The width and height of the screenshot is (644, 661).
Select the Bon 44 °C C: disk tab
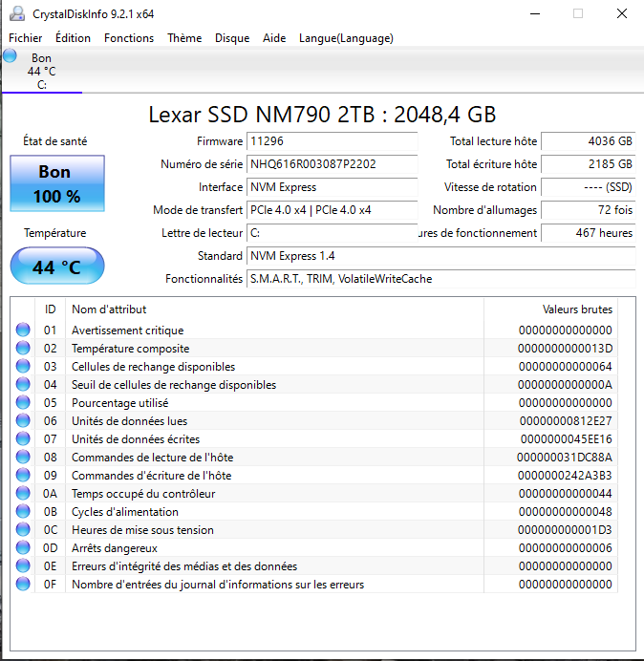pyautogui.click(x=42, y=72)
